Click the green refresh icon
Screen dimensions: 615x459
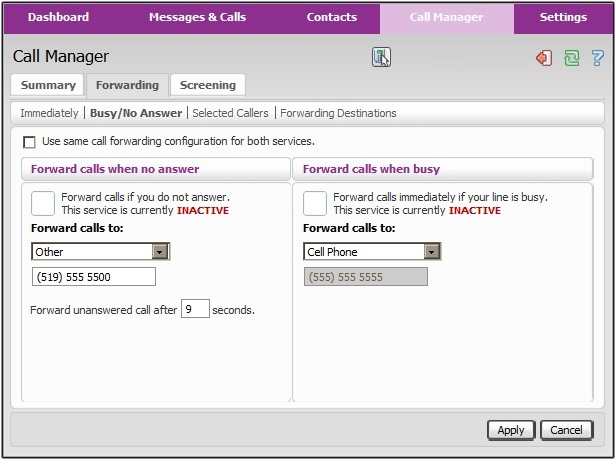[x=571, y=58]
